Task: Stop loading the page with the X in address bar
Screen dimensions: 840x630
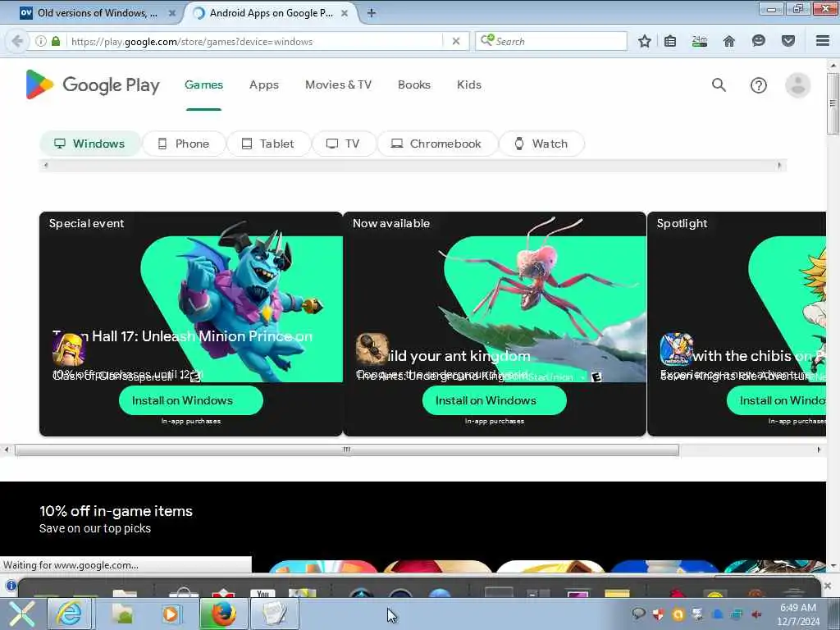Action: tap(456, 41)
